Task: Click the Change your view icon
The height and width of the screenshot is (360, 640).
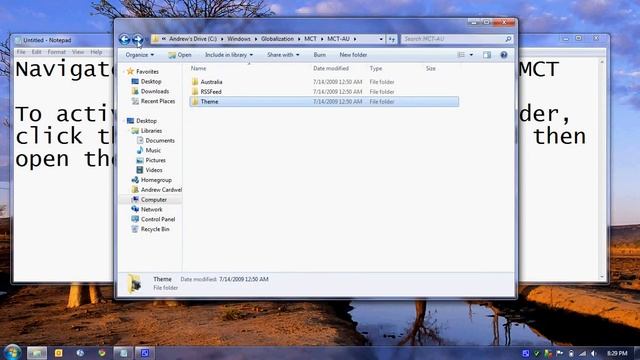Action: pos(461,55)
